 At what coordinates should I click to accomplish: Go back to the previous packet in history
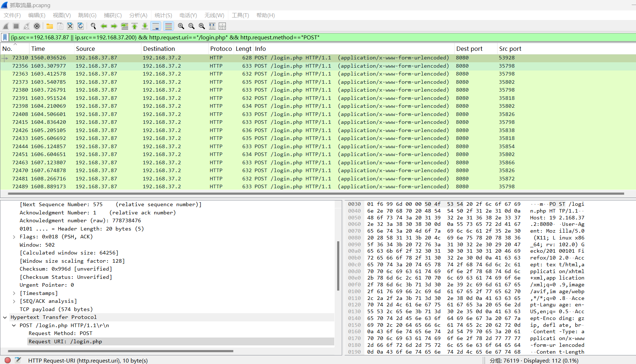[104, 26]
